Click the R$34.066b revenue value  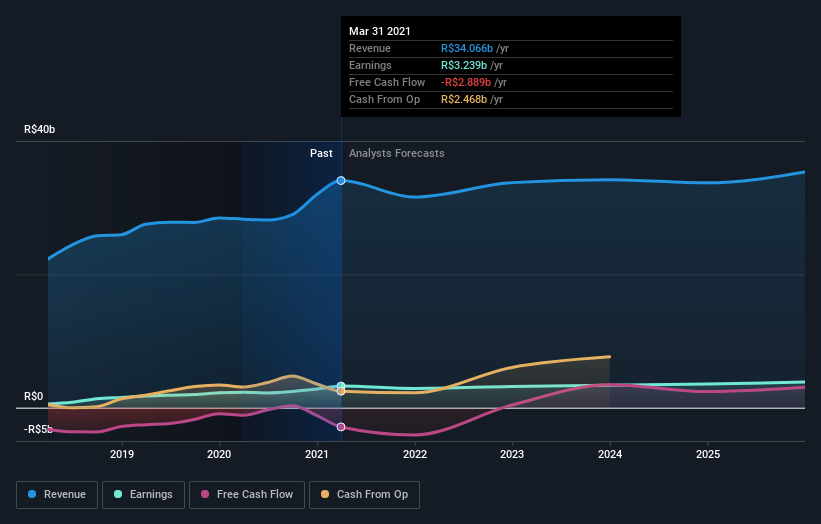coord(467,48)
